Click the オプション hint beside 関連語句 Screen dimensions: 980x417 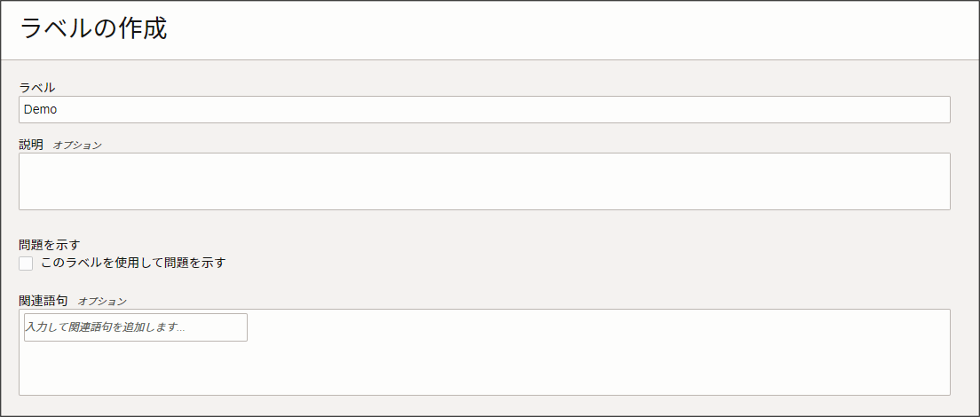coord(102,302)
